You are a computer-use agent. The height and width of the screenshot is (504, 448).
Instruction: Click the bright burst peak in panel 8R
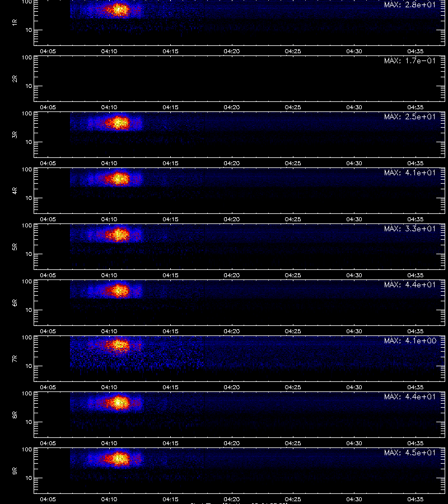118,403
